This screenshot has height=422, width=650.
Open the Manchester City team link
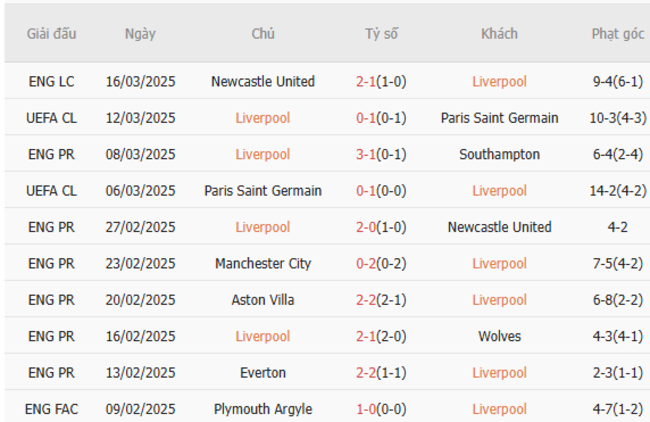pos(263,264)
